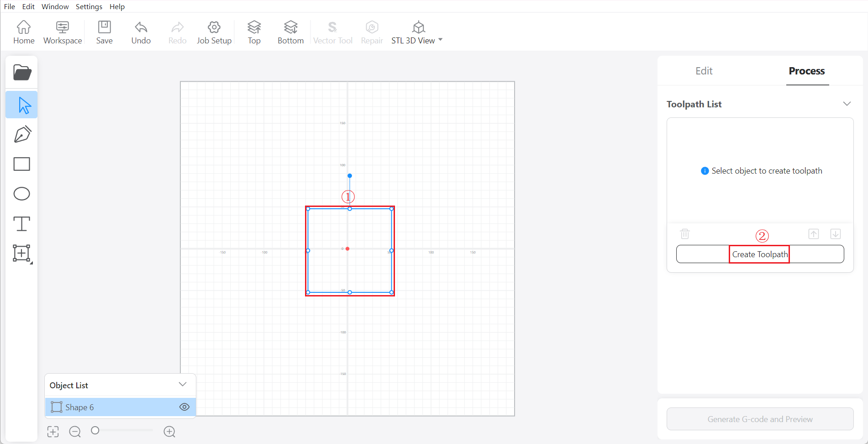Select the Rectangle shape tool

(22, 164)
